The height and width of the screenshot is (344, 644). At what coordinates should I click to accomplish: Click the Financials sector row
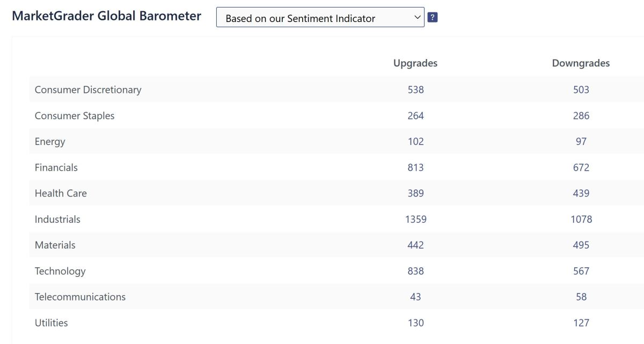click(56, 167)
